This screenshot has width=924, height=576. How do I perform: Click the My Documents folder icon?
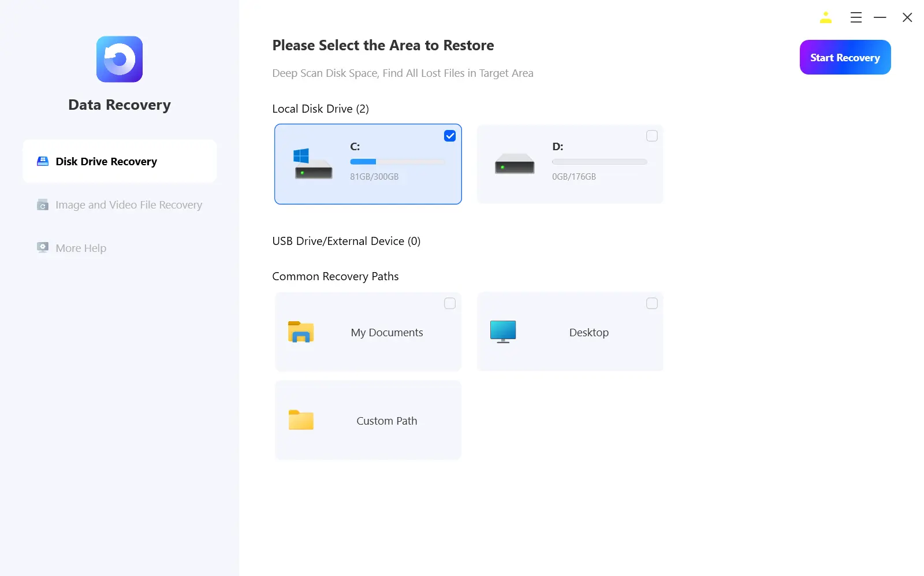coord(301,332)
